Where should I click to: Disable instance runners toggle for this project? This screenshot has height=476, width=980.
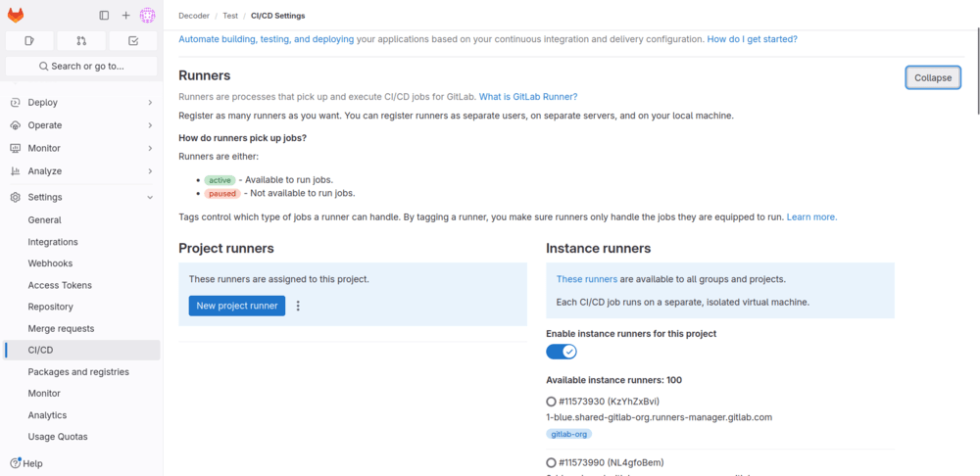(562, 352)
